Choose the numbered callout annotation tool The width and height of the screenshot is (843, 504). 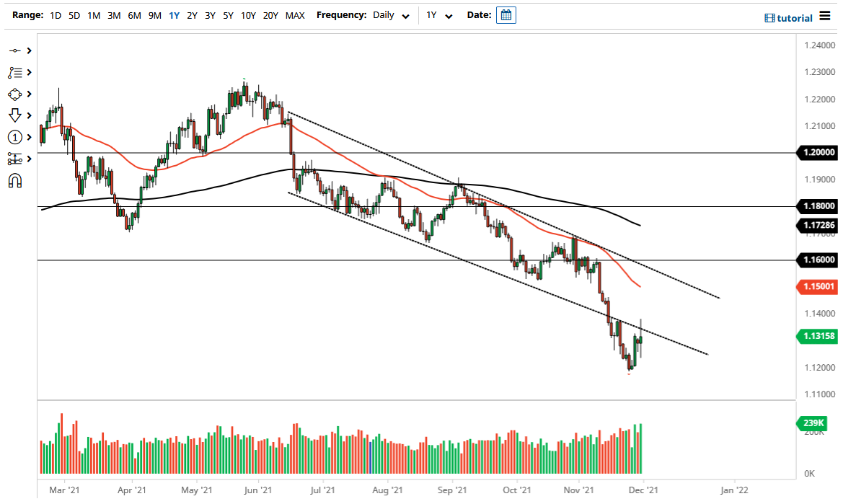pyautogui.click(x=16, y=137)
